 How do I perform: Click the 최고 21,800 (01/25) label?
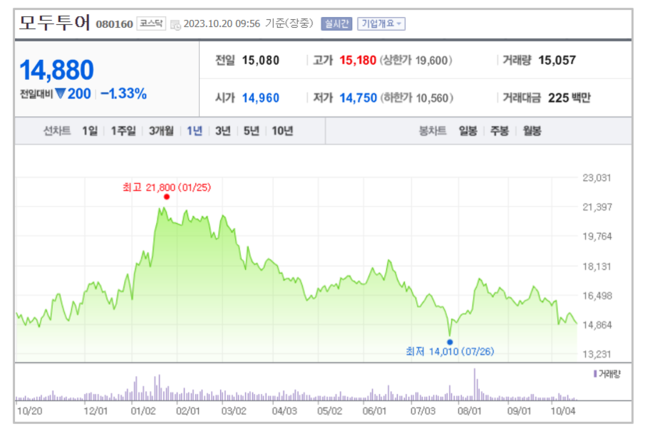[167, 188]
